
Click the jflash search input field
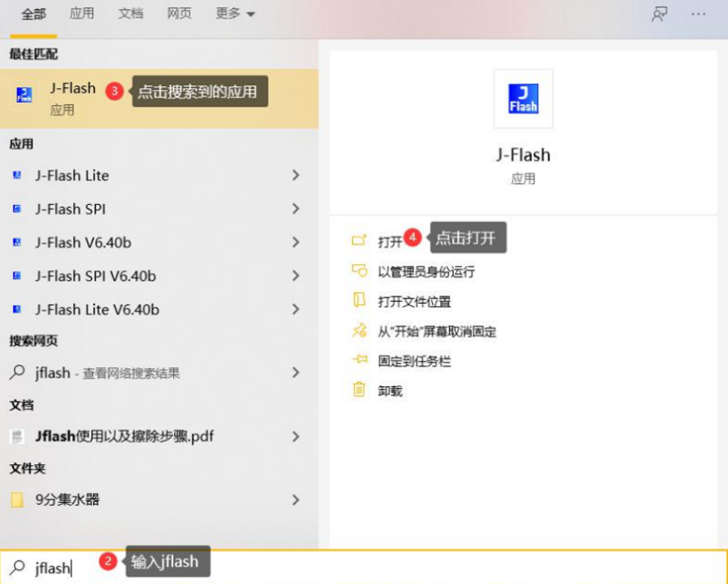coord(364,567)
